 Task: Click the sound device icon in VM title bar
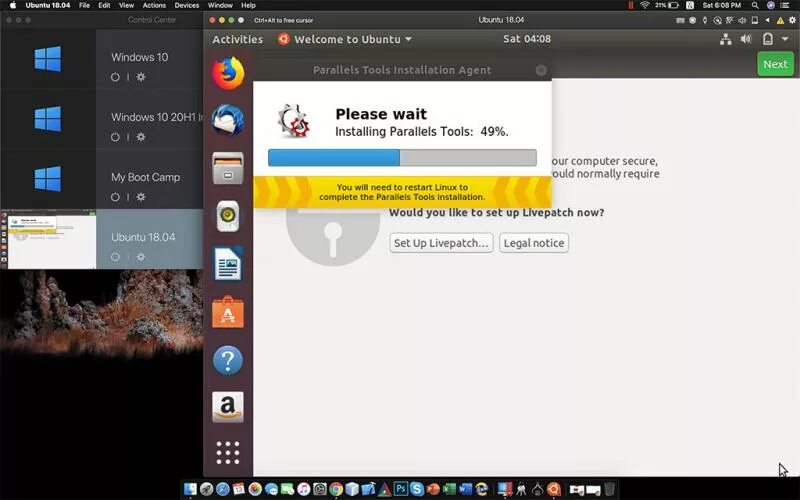click(742, 20)
